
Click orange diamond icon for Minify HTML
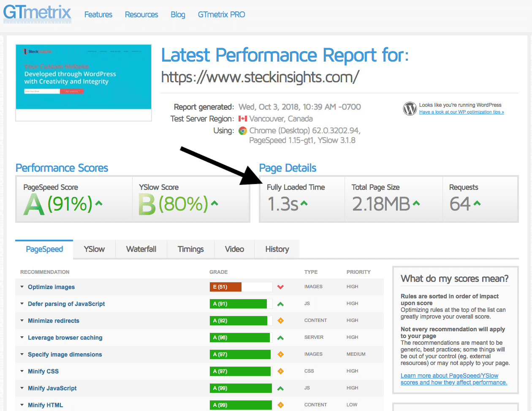pyautogui.click(x=280, y=405)
